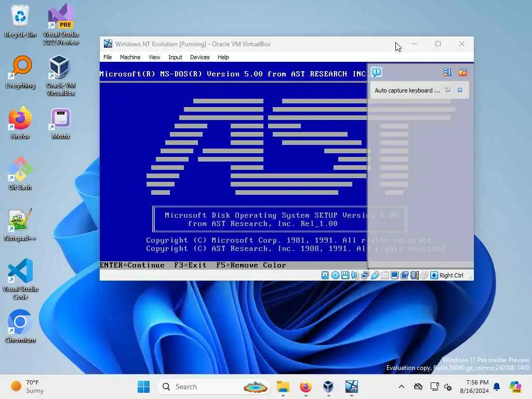This screenshot has width=532, height=399.
Task: Select the Everything desktop shortcut
Action: [x=20, y=72]
